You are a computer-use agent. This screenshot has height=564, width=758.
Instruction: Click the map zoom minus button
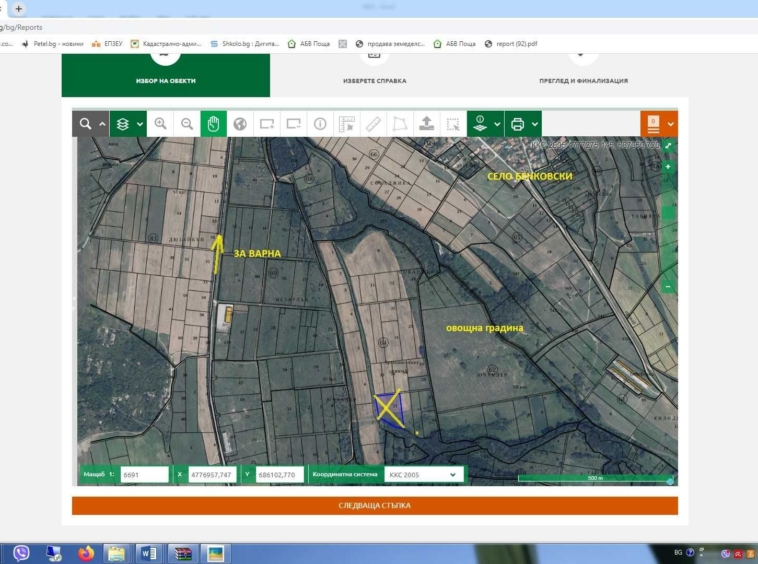(x=668, y=287)
